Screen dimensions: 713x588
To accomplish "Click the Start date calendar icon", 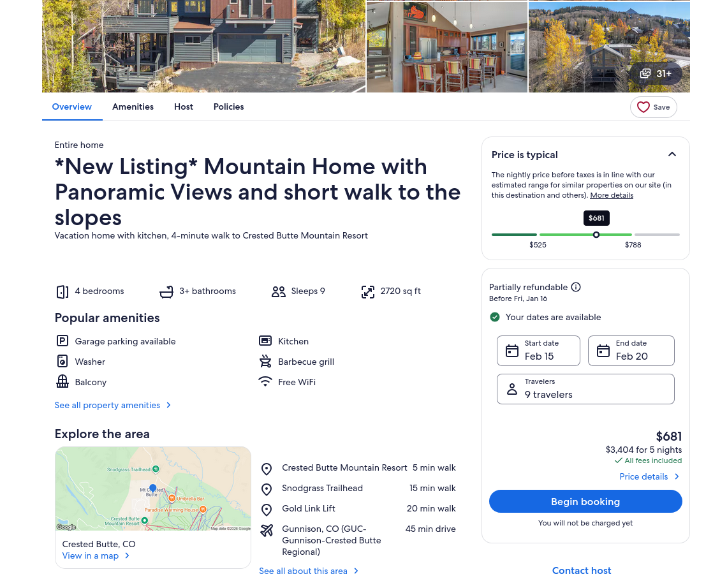I will [512, 351].
